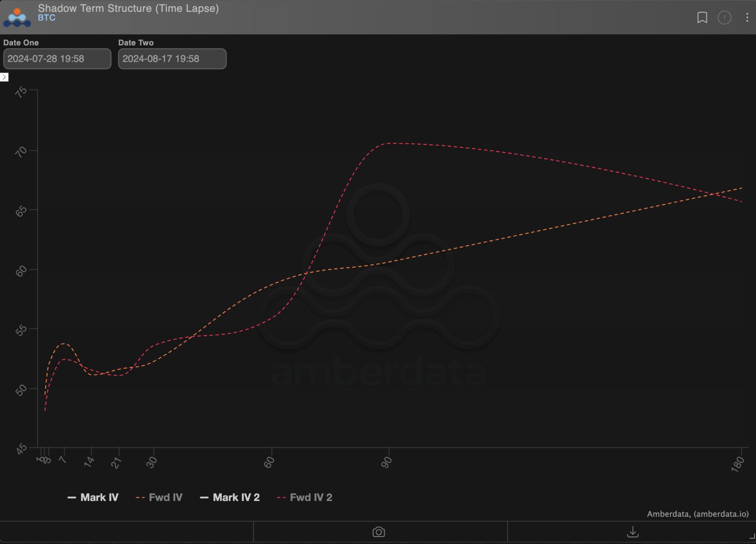Toggle the Fwd IV legend series
The height and width of the screenshot is (544, 756).
(159, 498)
